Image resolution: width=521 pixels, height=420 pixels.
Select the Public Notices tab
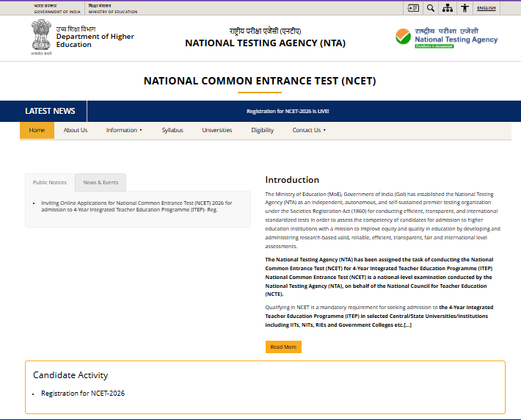click(50, 182)
